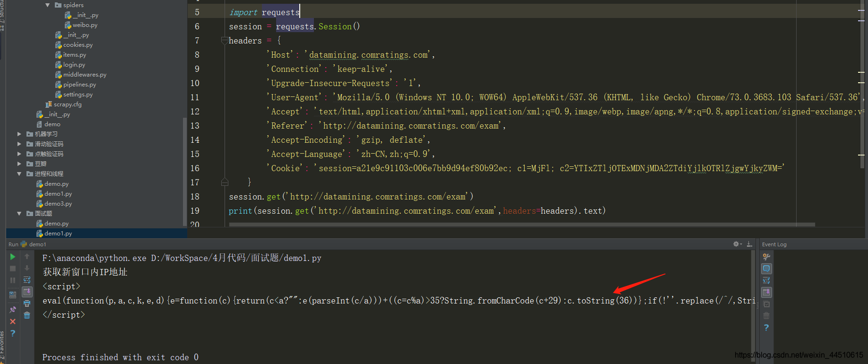Viewport: 868px width, 364px height.
Task: Toggle notification balloons in Event Log
Action: (766, 269)
